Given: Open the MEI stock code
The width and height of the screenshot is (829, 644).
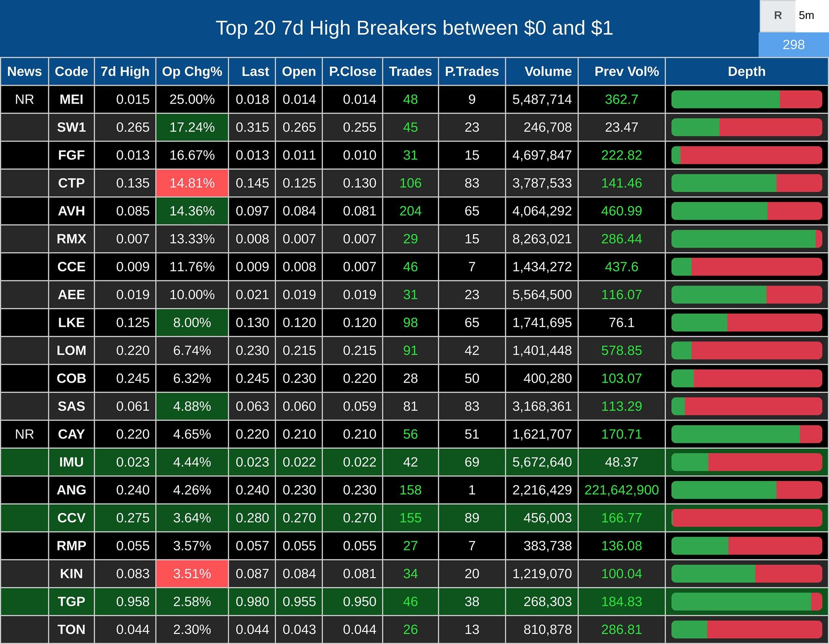Looking at the screenshot, I should click(x=71, y=100).
